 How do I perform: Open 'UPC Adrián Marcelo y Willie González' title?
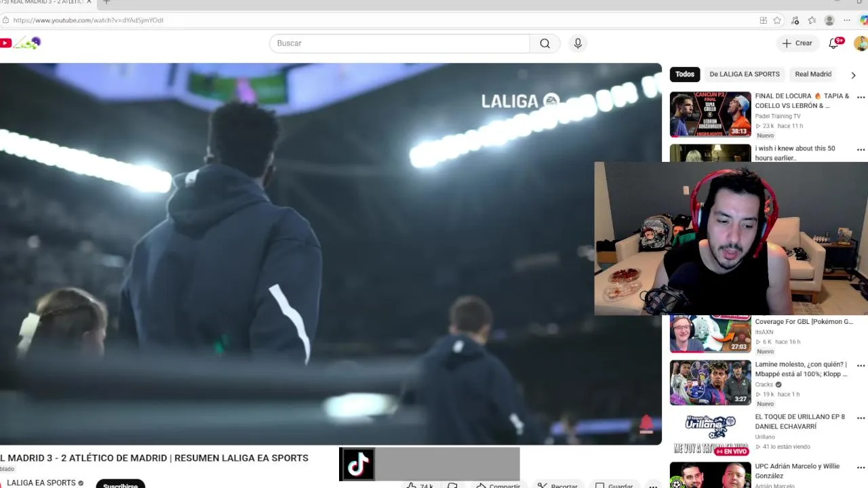pyautogui.click(x=797, y=471)
